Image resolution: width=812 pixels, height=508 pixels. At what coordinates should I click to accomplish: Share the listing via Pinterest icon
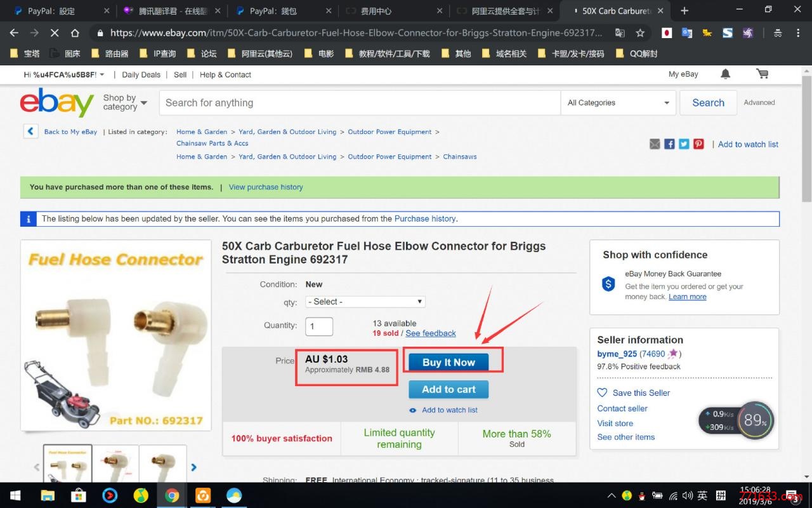coord(698,144)
